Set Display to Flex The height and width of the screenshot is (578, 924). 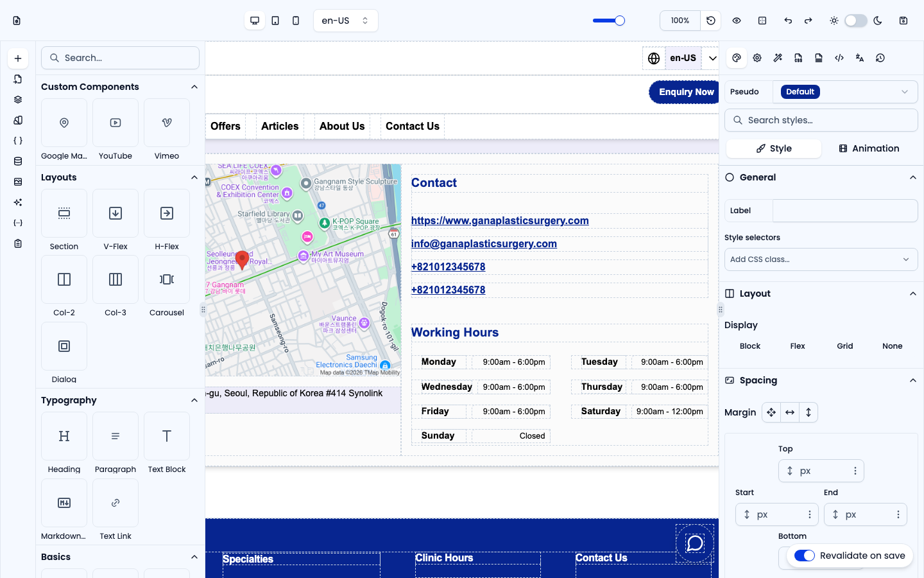(798, 346)
